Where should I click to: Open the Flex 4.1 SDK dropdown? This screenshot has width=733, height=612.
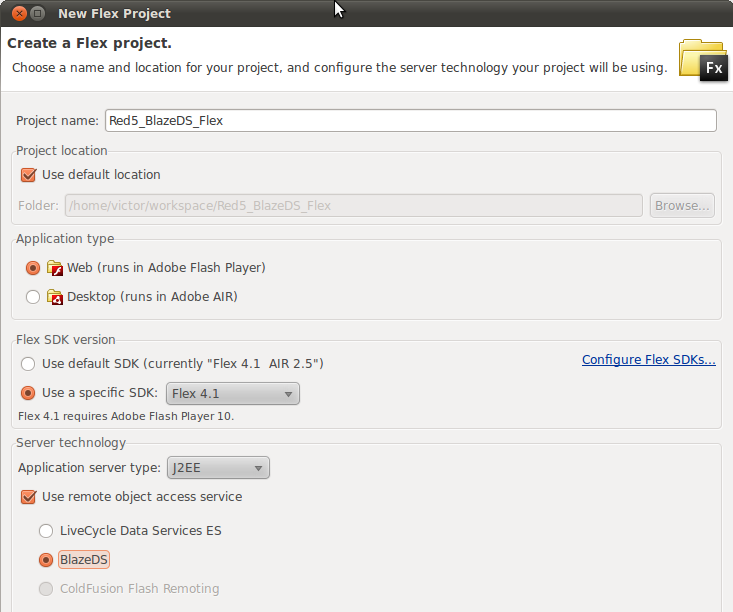[x=233, y=394]
